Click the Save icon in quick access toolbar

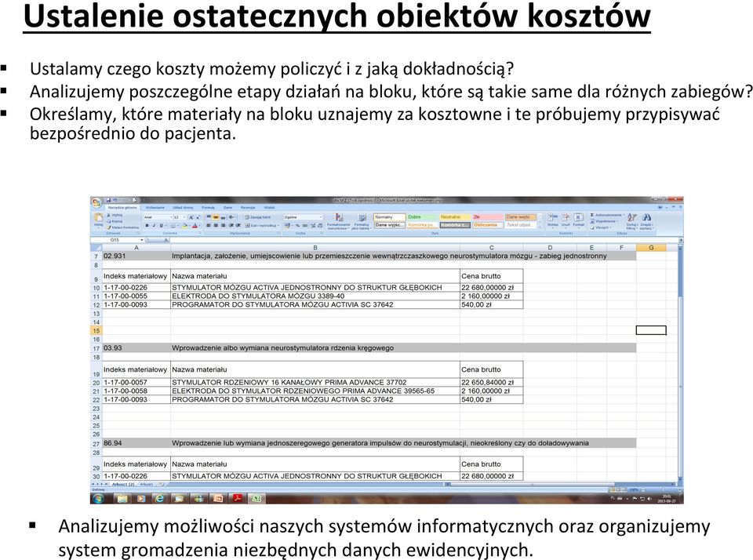[x=108, y=200]
